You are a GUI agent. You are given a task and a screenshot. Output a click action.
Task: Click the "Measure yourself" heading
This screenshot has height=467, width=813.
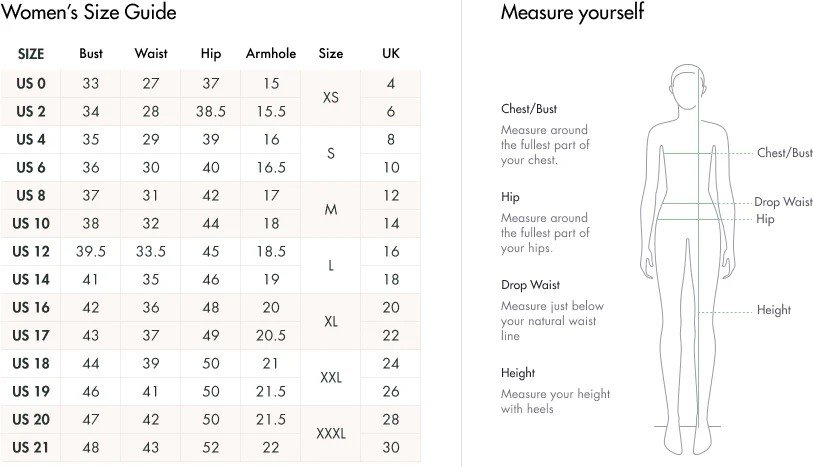click(572, 13)
